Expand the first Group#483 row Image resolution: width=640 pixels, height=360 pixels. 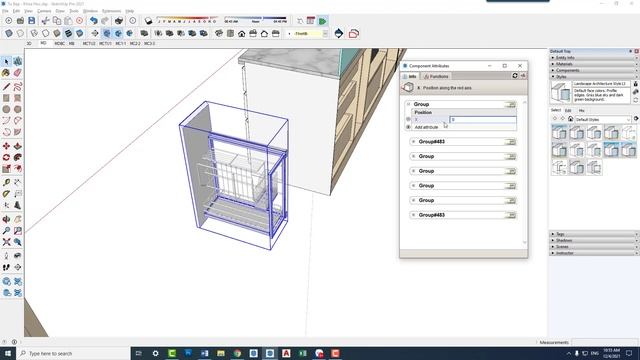tap(413, 142)
